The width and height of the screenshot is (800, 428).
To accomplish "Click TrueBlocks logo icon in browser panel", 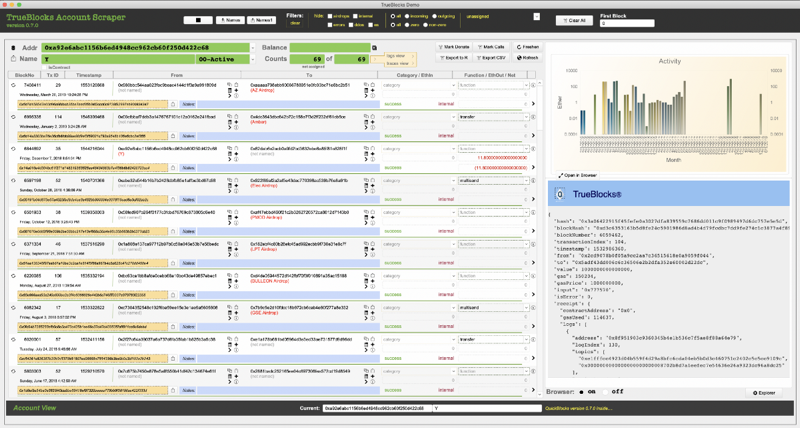I will (560, 194).
